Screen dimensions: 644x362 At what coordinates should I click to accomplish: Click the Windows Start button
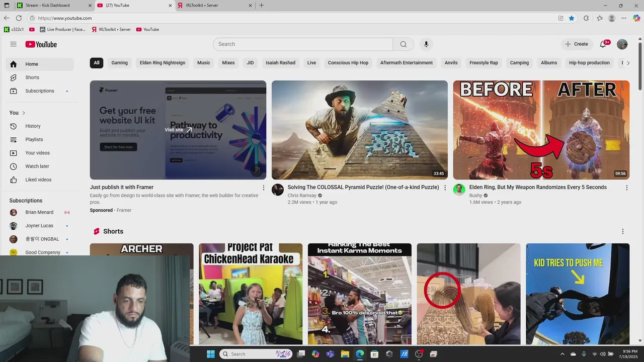pyautogui.click(x=210, y=354)
